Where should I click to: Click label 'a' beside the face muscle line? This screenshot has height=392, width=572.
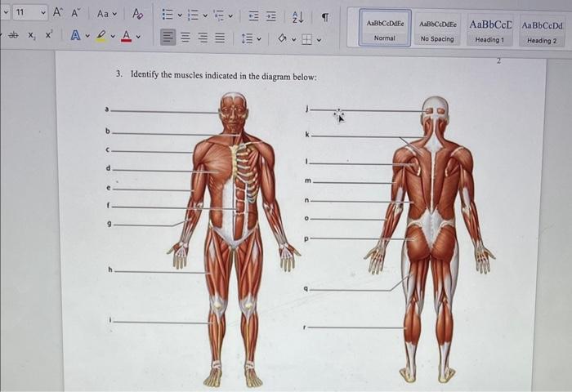[106, 109]
